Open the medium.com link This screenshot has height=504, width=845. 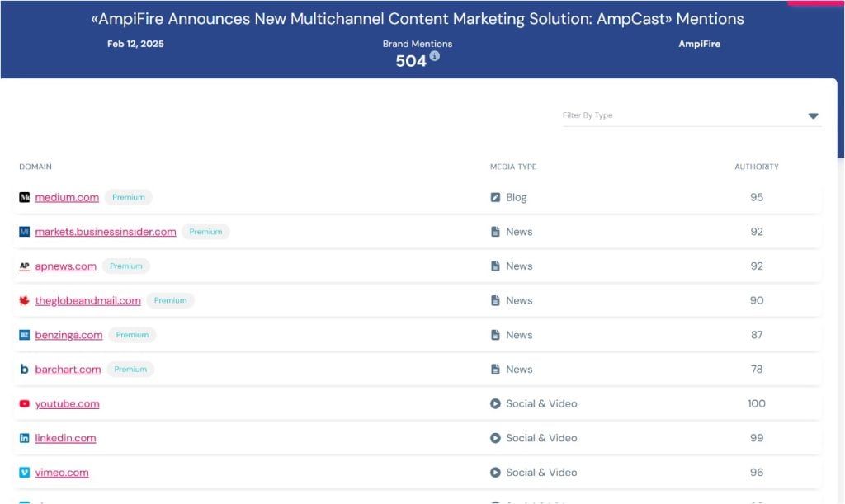coord(67,198)
